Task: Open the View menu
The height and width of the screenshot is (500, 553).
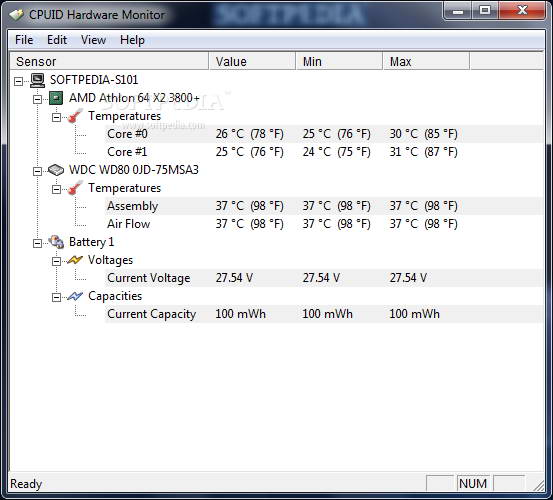Action: click(93, 40)
